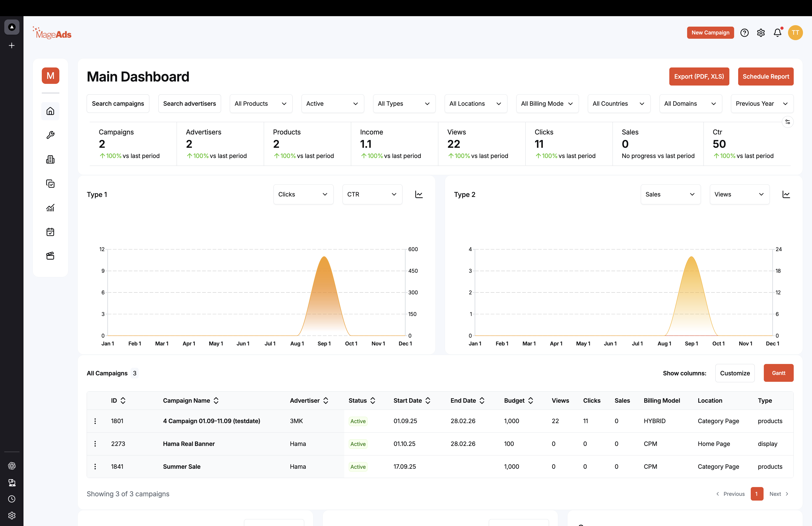This screenshot has height=526, width=812.
Task: Open the Home icon in the sidebar
Action: [x=50, y=111]
